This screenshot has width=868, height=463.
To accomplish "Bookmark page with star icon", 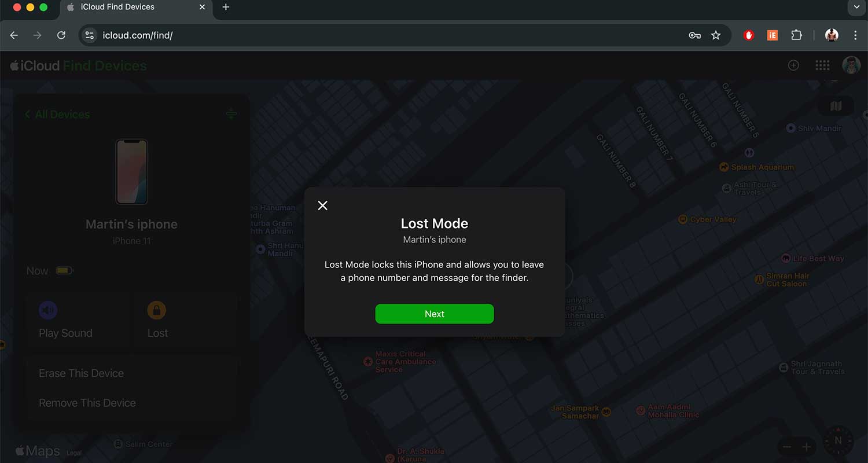I will [x=716, y=35].
